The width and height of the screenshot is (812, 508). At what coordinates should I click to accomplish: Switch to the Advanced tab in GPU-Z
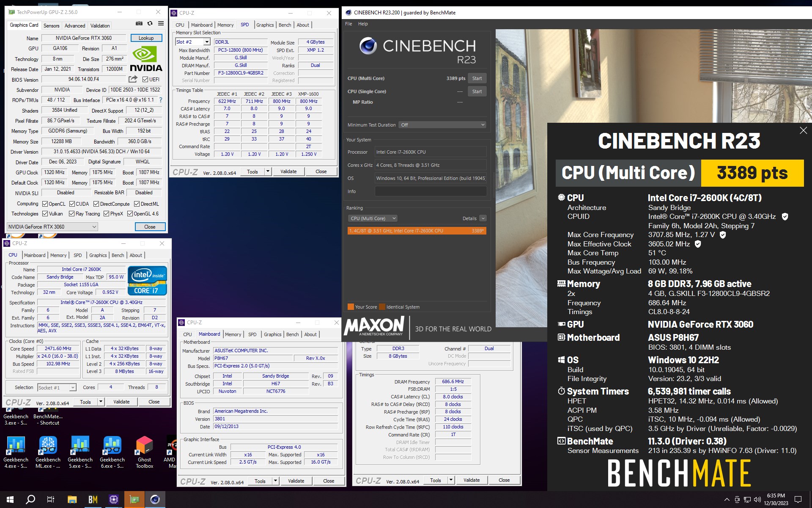tap(75, 26)
